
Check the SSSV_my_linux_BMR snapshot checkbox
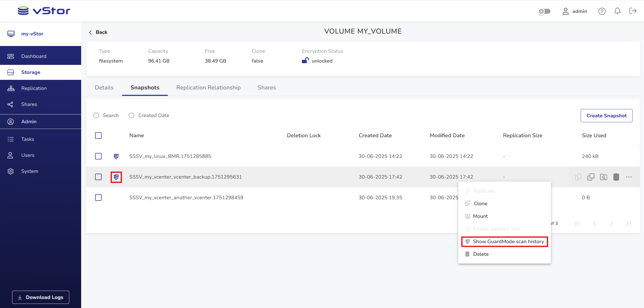pos(98,156)
